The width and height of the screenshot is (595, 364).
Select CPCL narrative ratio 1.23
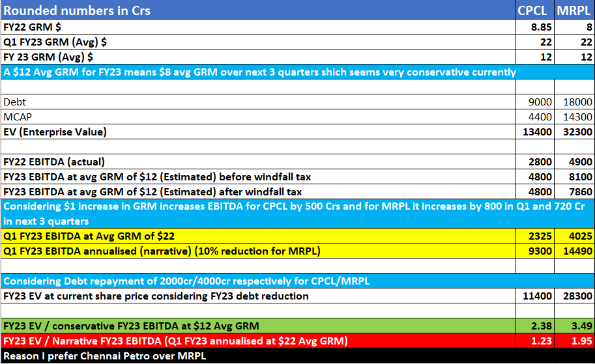[534, 341]
